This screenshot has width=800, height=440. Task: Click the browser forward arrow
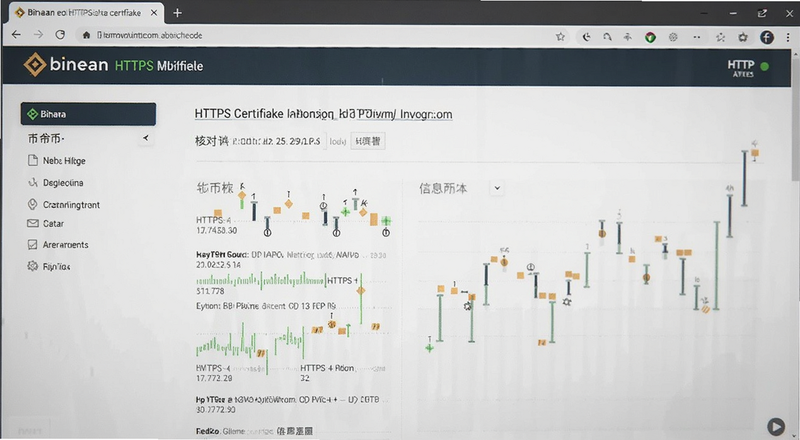point(38,35)
